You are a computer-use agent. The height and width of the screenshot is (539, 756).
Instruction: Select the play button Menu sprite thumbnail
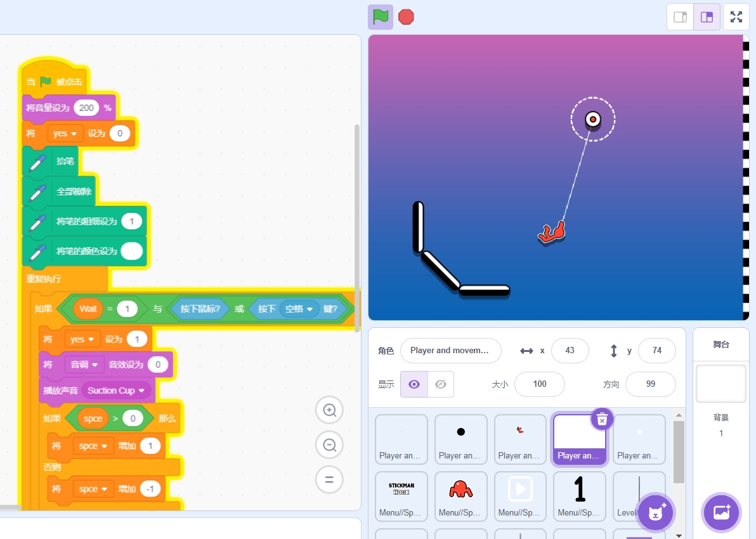click(x=520, y=496)
